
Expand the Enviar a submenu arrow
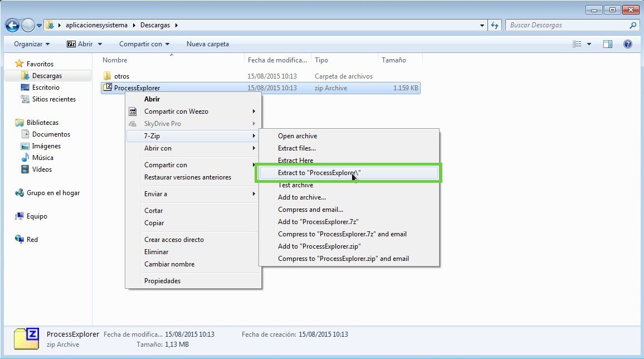tap(254, 194)
